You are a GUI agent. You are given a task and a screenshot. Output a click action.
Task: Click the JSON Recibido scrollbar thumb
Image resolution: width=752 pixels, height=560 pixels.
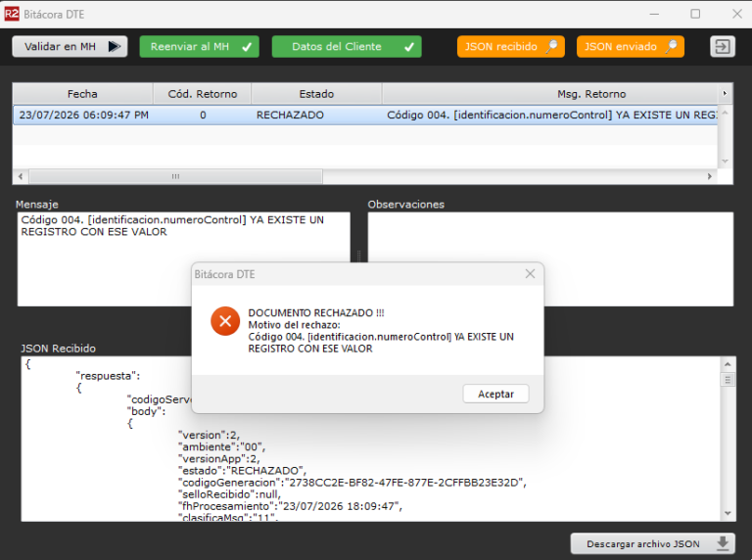click(x=728, y=380)
